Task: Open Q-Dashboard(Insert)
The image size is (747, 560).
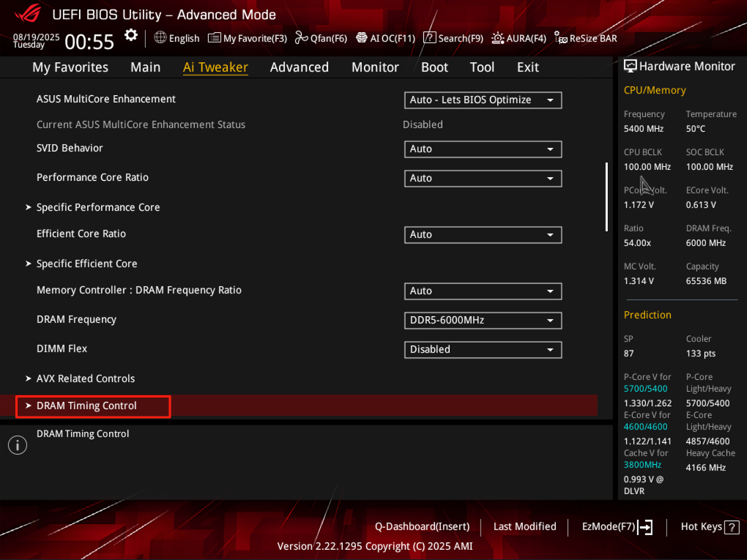Action: 422,526
